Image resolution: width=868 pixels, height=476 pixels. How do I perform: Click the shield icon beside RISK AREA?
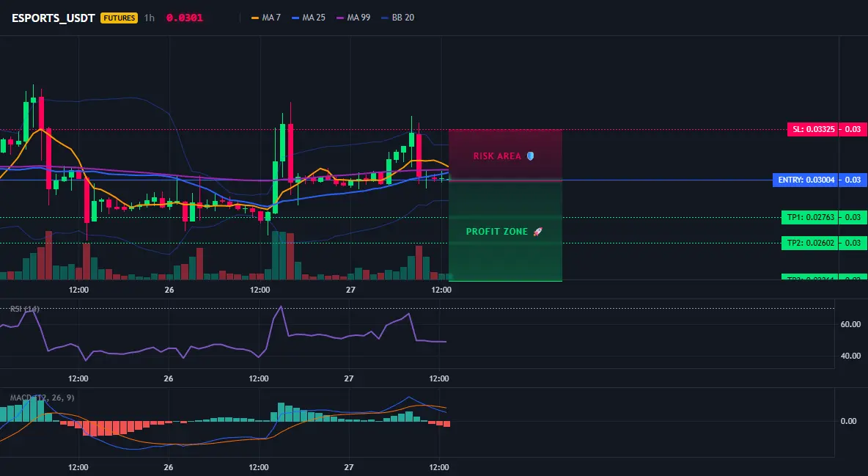click(530, 155)
